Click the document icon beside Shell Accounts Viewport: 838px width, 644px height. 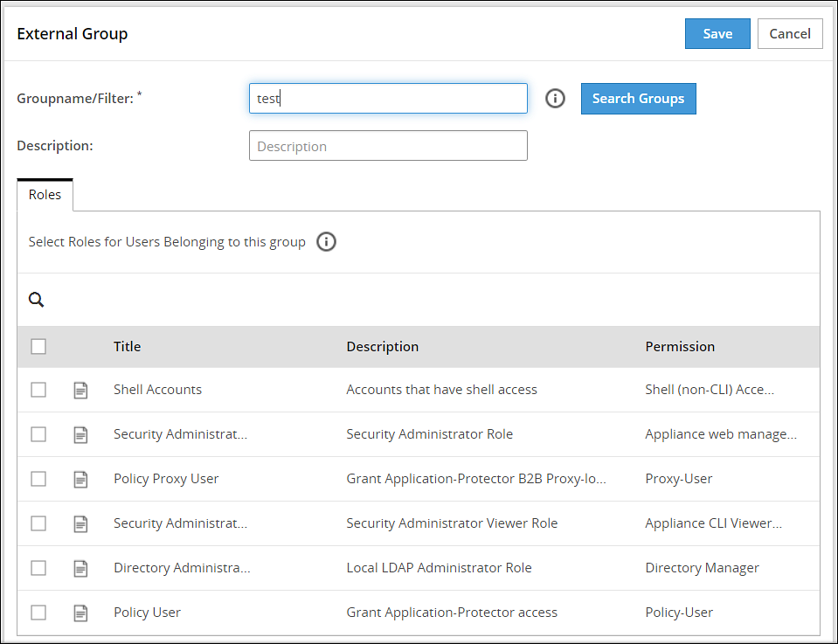(80, 390)
